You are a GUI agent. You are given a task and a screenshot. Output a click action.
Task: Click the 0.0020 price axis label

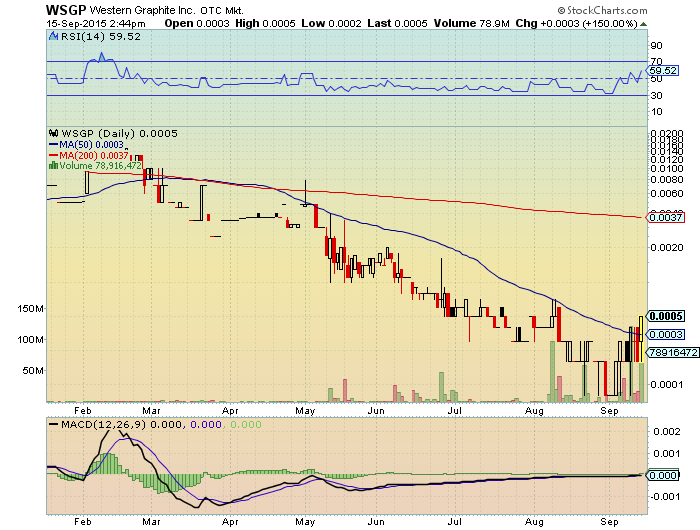[x=667, y=247]
